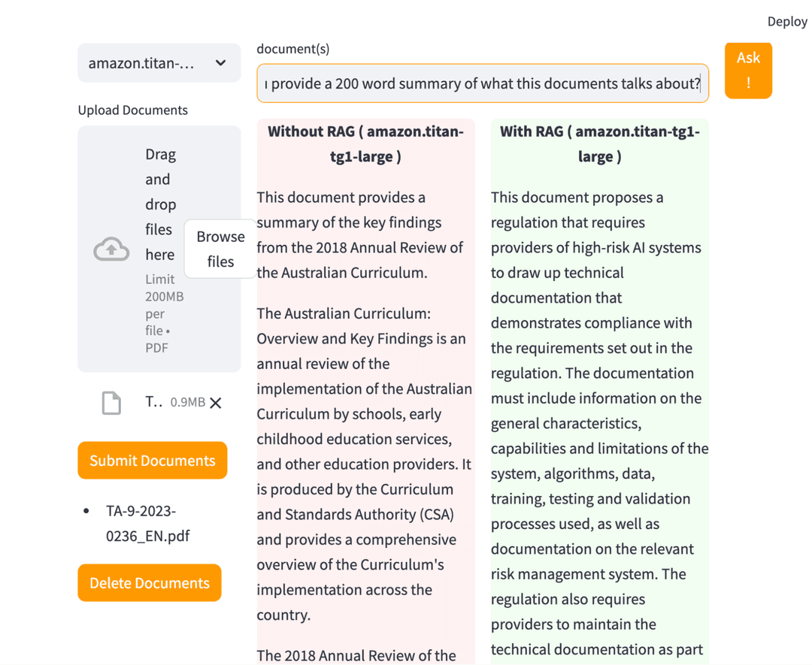Click the With RAG panel heading
812x665 pixels.
tap(599, 144)
